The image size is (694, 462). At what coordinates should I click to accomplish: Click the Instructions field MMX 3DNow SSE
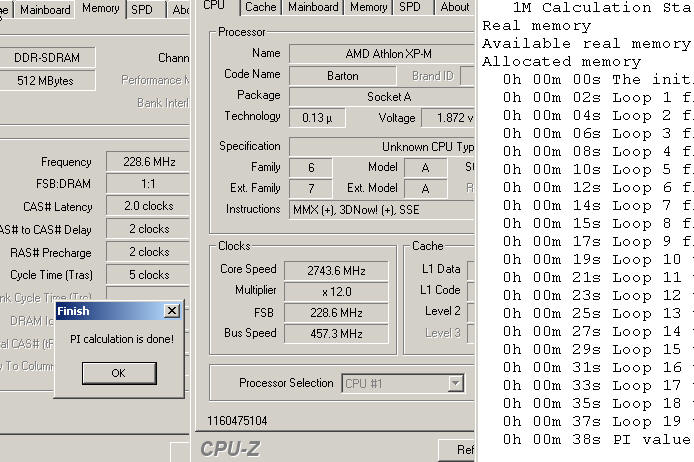382,210
